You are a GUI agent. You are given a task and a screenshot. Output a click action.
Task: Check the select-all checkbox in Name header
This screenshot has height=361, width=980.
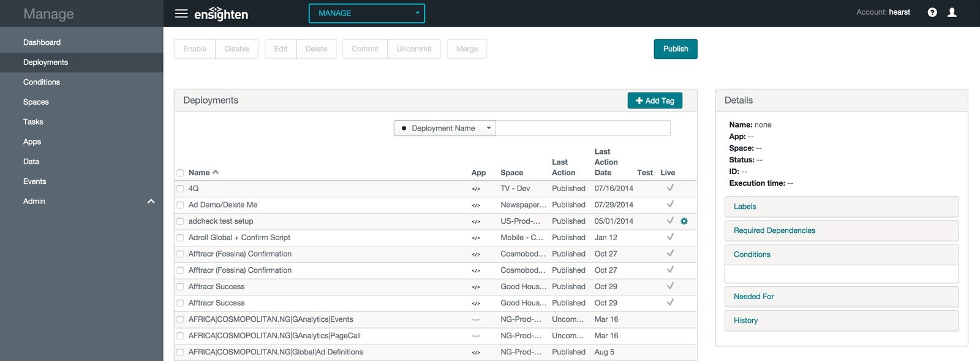(180, 173)
